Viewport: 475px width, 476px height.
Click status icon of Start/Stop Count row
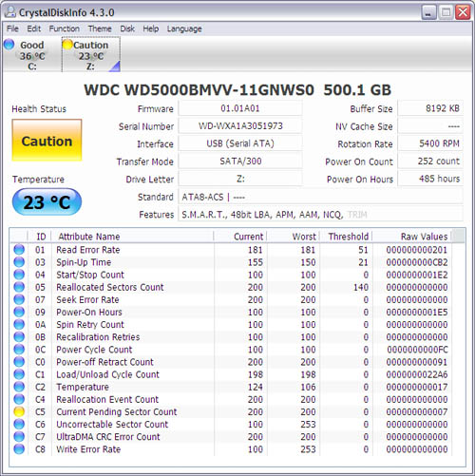19,275
